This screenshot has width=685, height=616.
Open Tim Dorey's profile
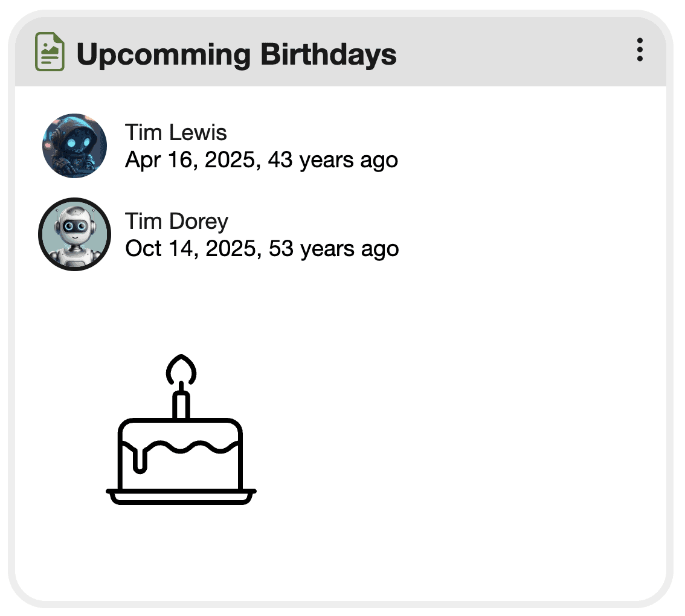(x=176, y=221)
